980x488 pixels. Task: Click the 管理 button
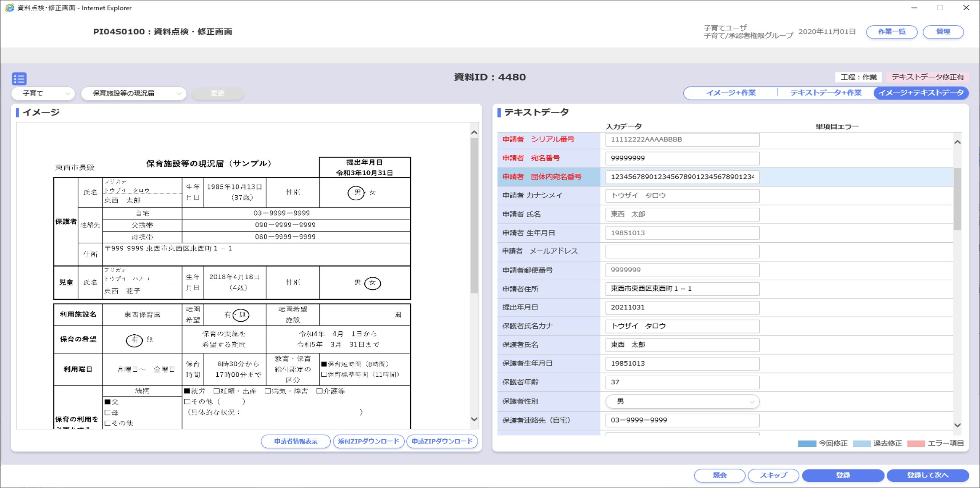[x=943, y=32]
